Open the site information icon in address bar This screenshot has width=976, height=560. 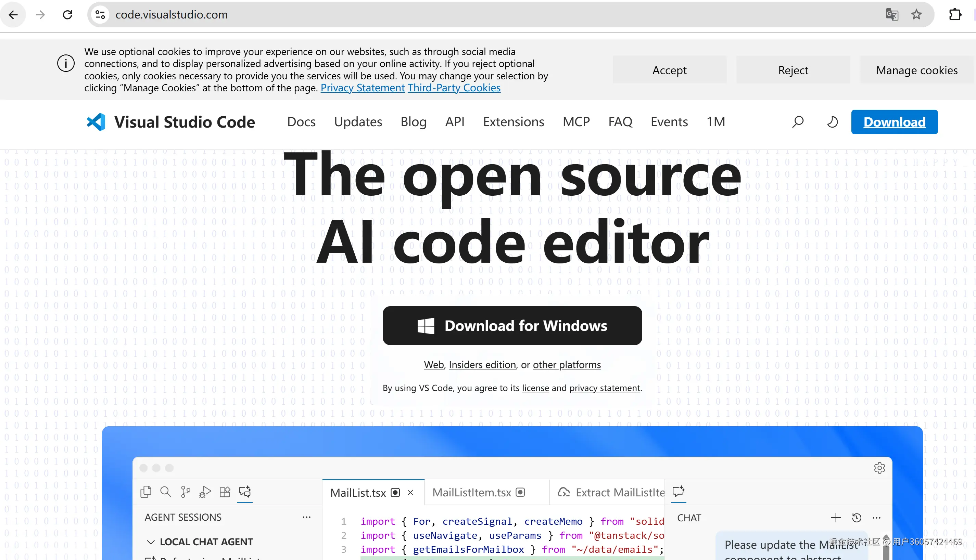coord(100,15)
